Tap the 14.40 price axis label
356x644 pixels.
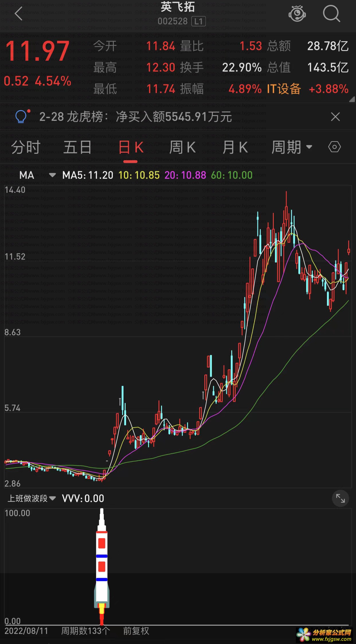coord(15,190)
